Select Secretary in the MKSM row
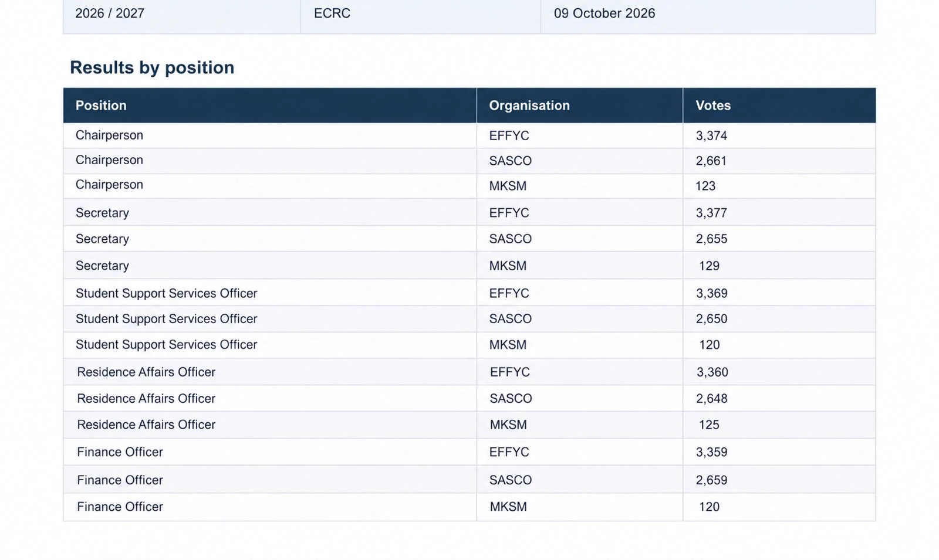 tap(102, 266)
